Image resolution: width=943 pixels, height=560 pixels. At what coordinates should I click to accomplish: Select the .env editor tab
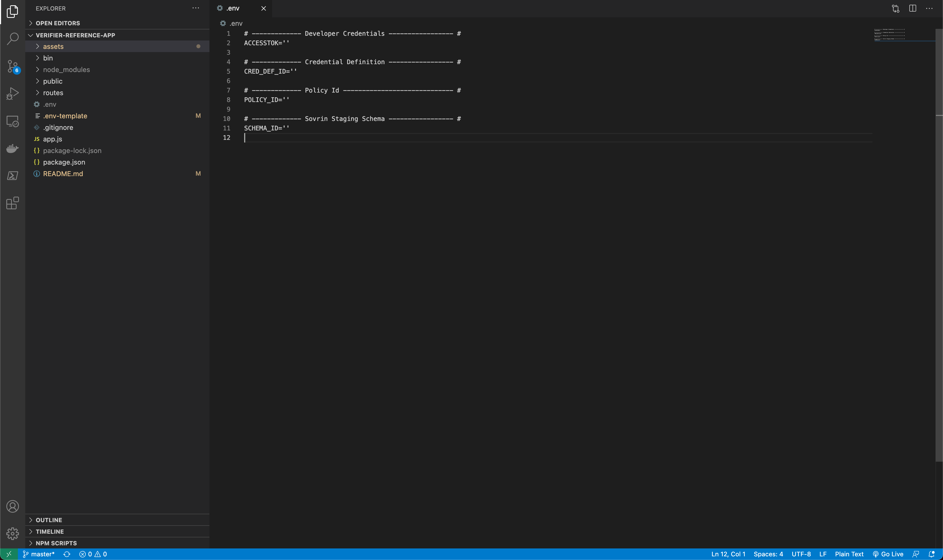241,8
